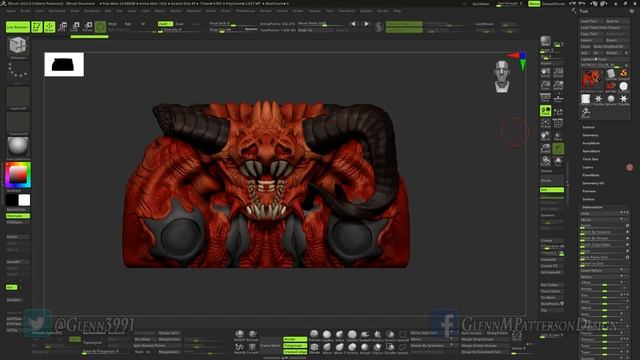640x360 pixels.
Task: Select the white main color swatch
Action: 24,200
